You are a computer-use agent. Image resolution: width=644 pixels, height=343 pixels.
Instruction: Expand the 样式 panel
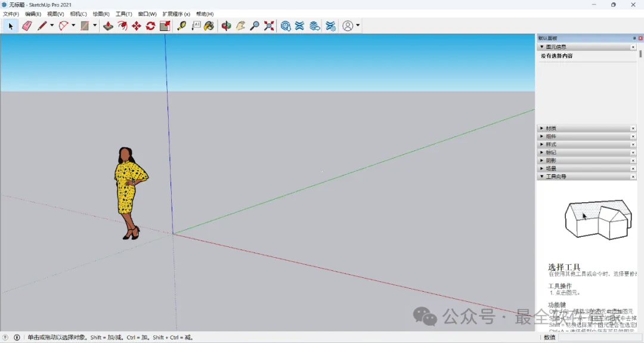pos(541,144)
